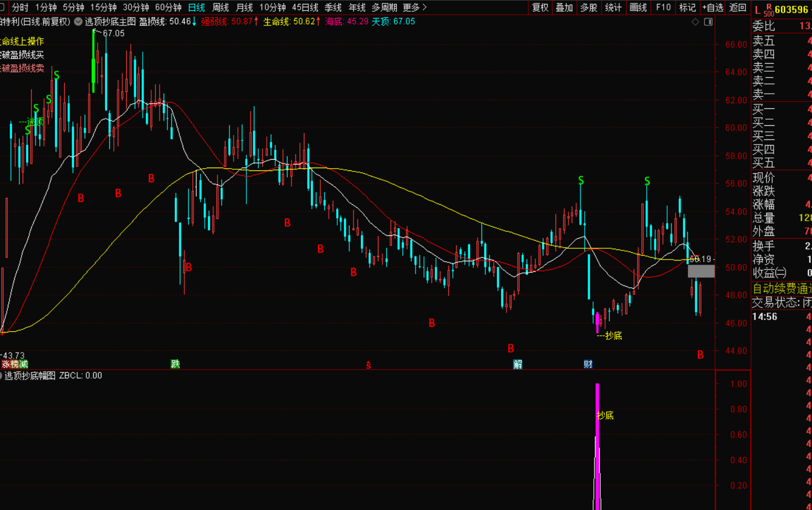Click the 解 event marker on the timeline
The width and height of the screenshot is (812, 510).
pyautogui.click(x=518, y=364)
